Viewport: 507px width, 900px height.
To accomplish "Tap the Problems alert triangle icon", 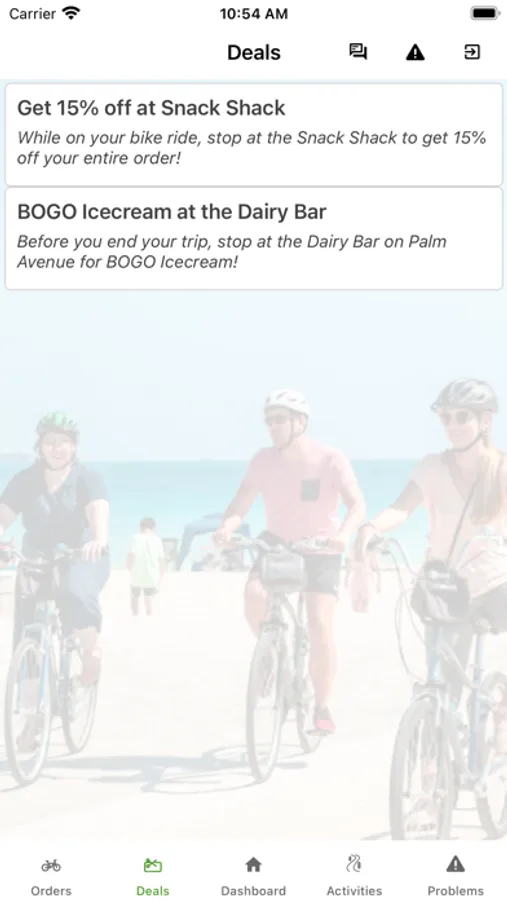I will click(x=455, y=864).
